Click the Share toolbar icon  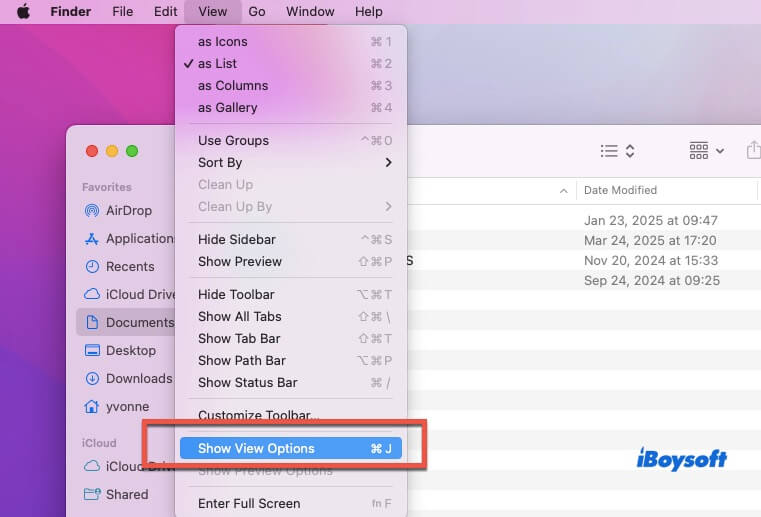tap(752, 151)
